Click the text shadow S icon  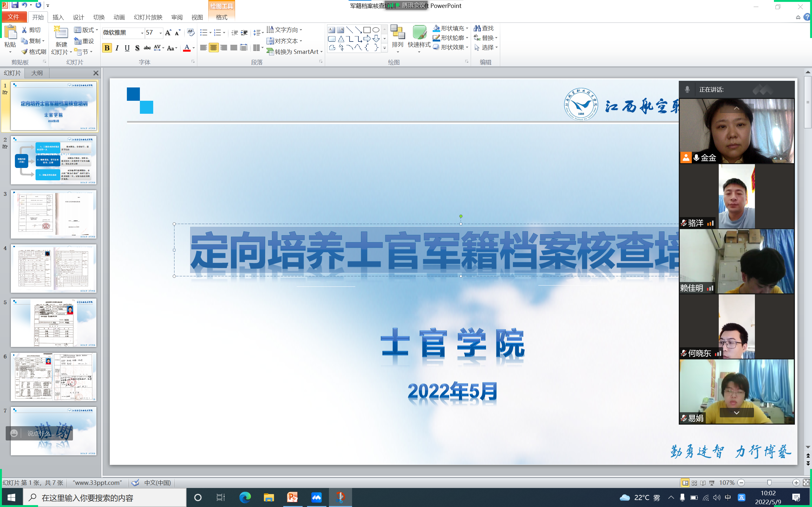point(137,48)
